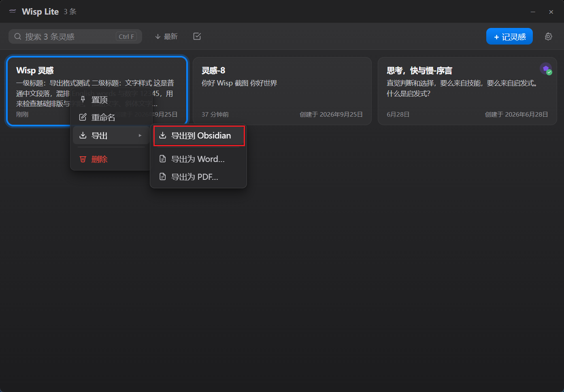564x392 pixels.
Task: Open the 思考，快与慢-序言 note card
Action: (x=467, y=91)
